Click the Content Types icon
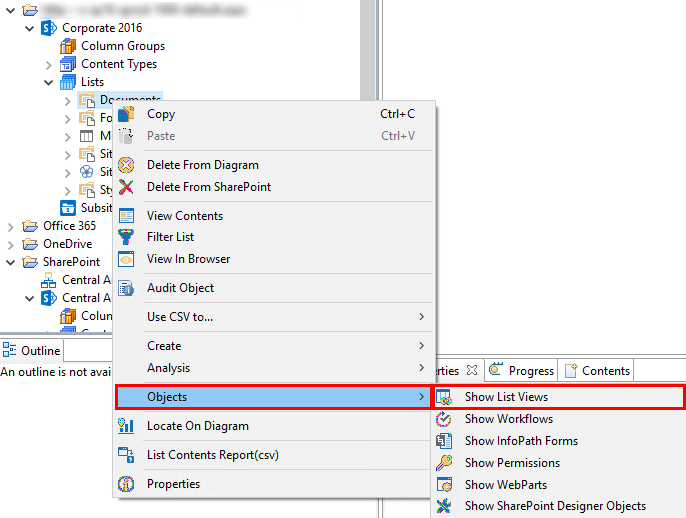Screen dimensions: 686x518 click(x=68, y=64)
